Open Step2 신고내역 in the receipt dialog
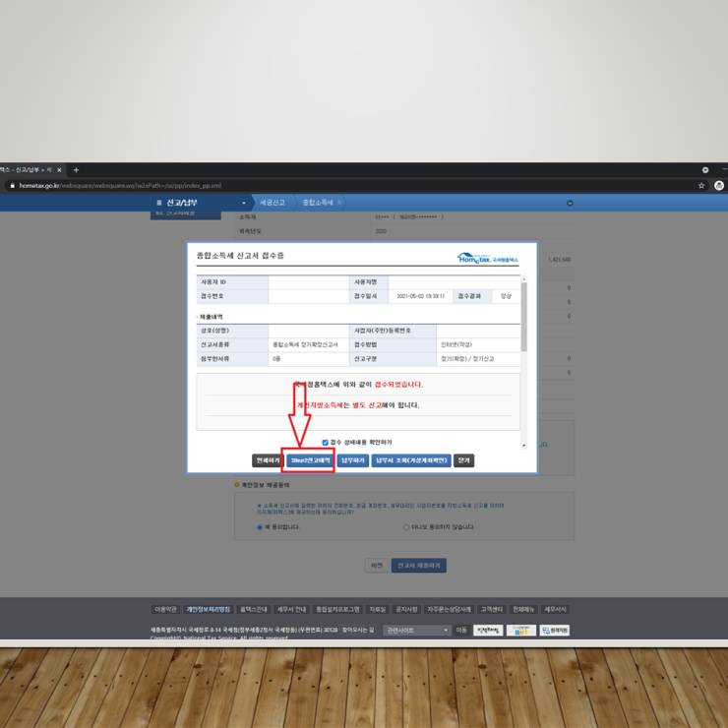This screenshot has height=728, width=728. 310,460
